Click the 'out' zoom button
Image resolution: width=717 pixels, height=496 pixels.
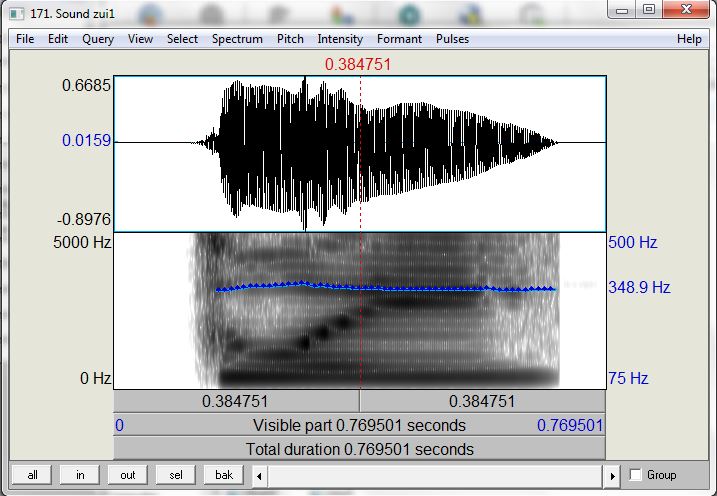click(128, 475)
